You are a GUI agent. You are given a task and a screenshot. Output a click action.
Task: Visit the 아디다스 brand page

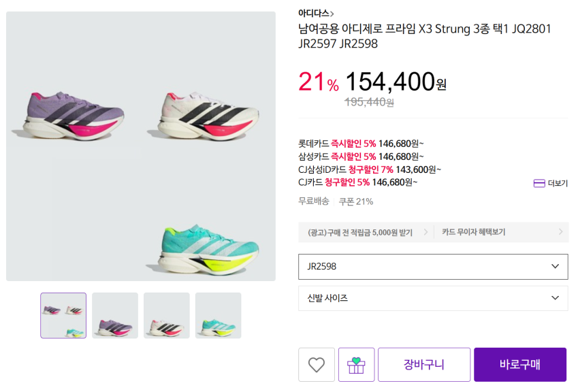310,12
